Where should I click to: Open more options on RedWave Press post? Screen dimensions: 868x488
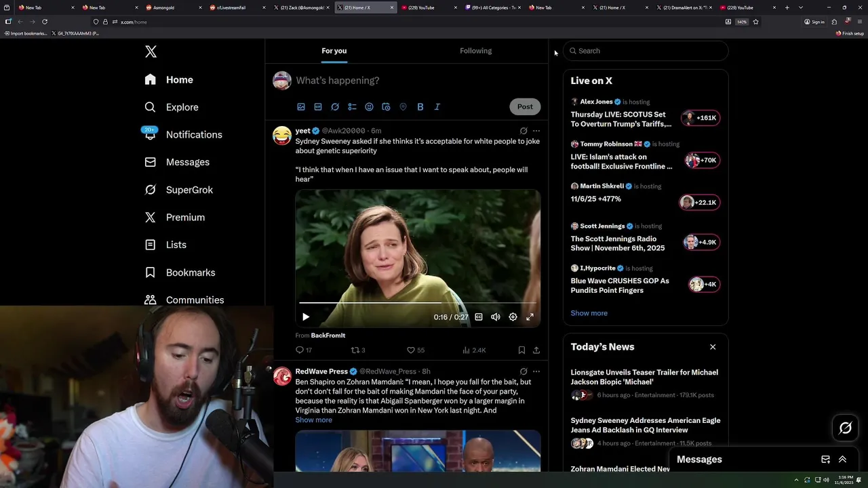pos(536,371)
